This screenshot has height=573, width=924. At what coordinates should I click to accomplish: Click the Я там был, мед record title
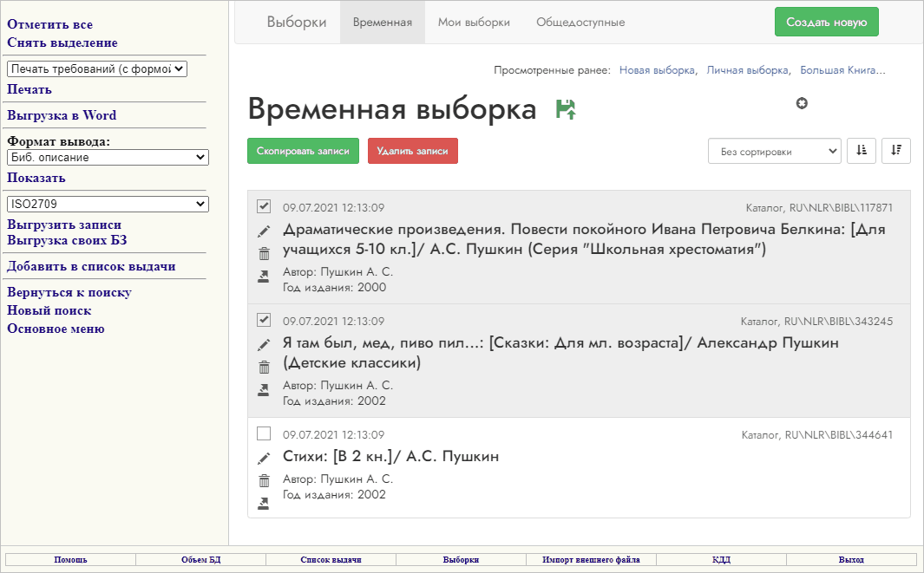[x=560, y=352]
